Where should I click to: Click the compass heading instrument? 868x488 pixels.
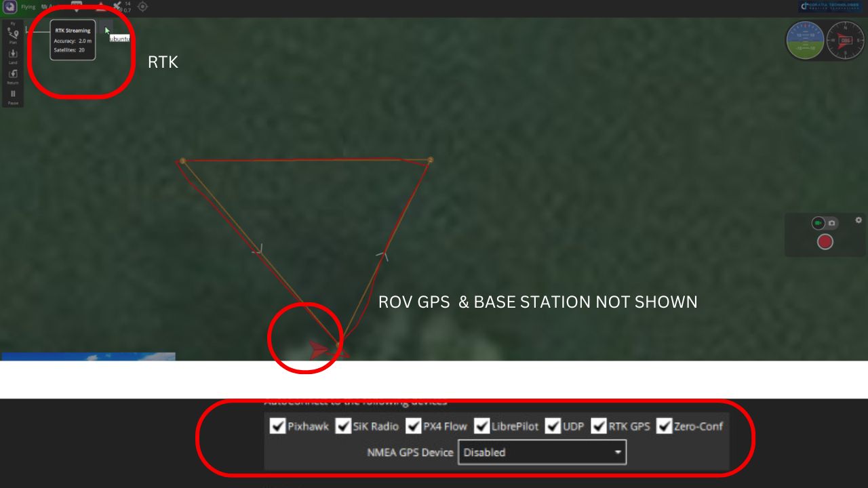point(845,40)
